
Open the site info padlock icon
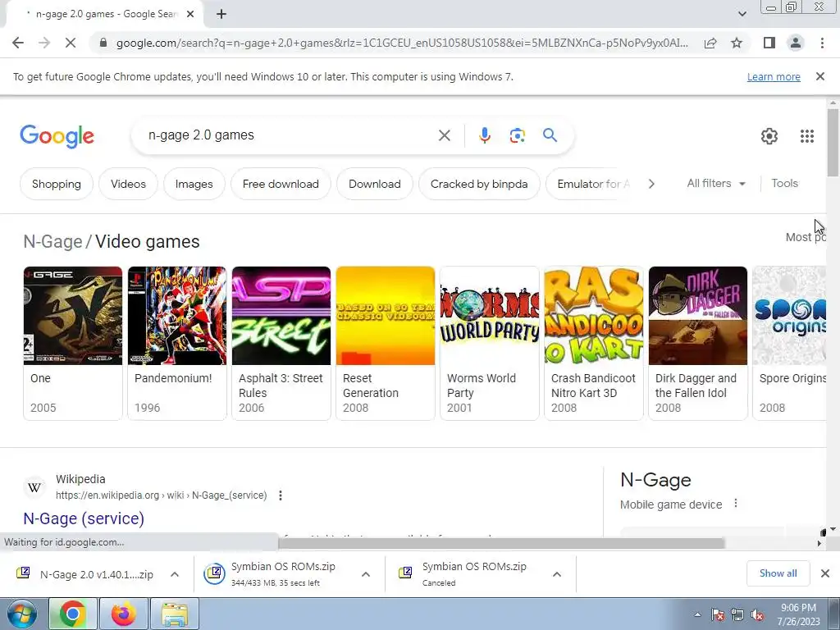(103, 43)
